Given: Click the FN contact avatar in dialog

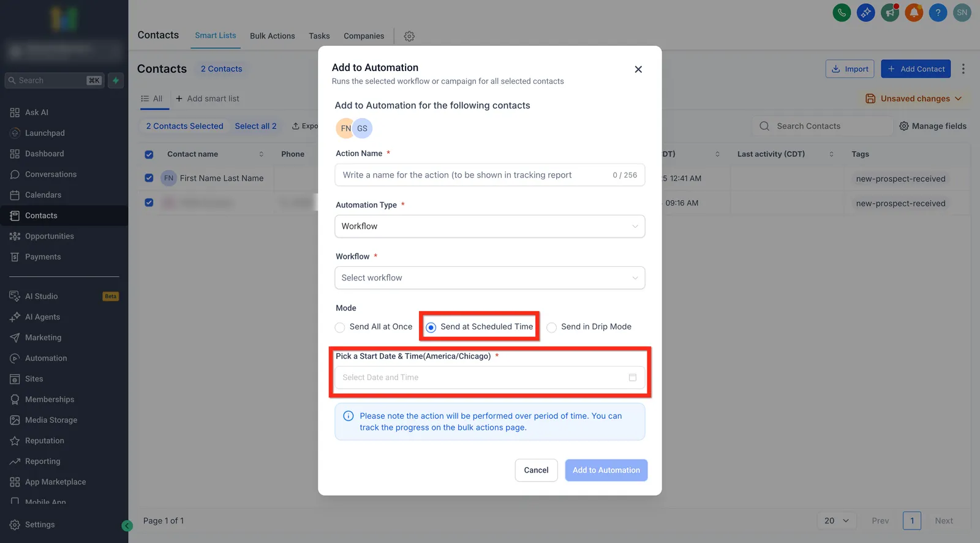Looking at the screenshot, I should click(x=345, y=129).
